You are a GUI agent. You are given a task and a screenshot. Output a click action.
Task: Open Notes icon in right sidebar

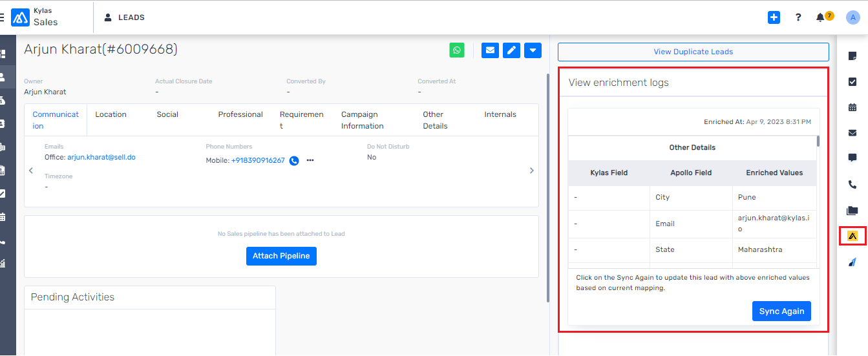coord(852,56)
